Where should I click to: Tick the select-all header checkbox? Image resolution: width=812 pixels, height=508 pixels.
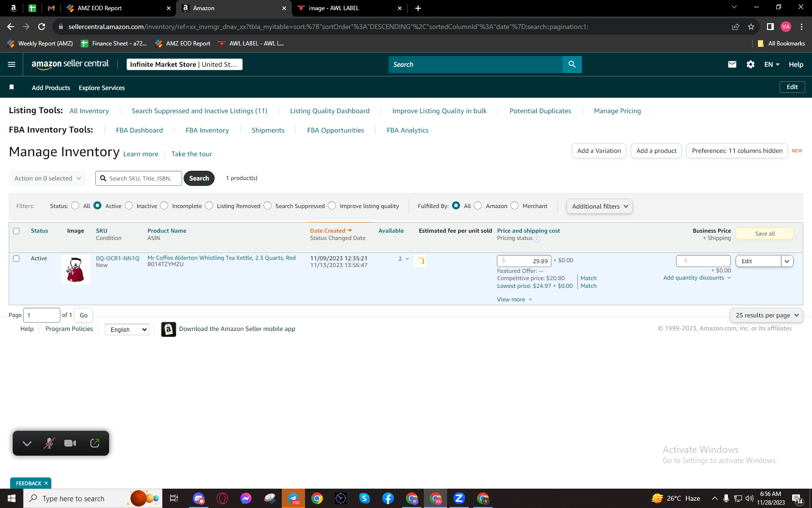[16, 231]
